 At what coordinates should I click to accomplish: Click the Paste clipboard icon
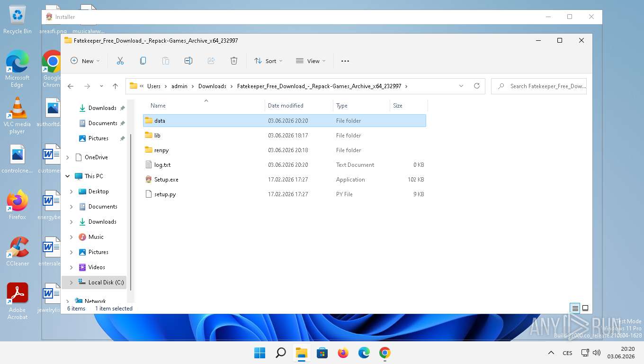[165, 61]
